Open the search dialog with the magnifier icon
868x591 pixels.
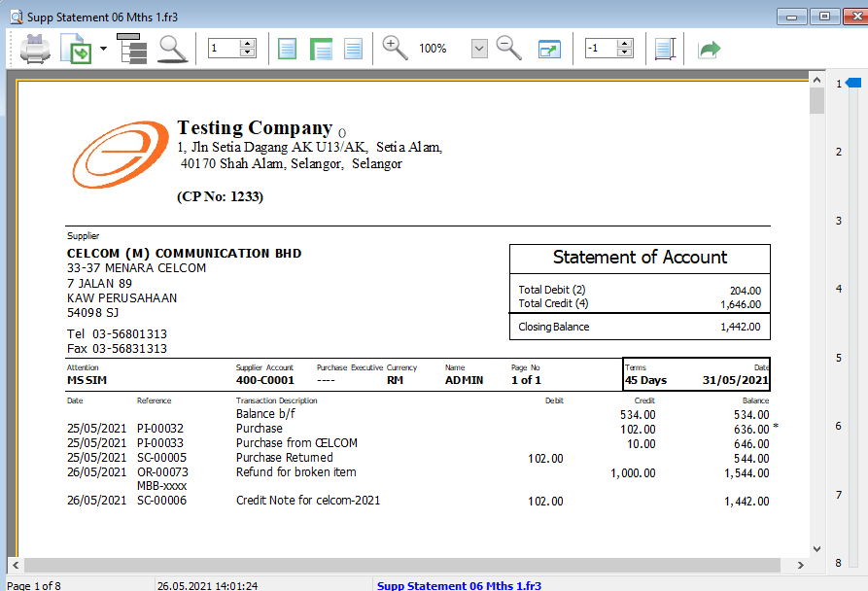172,48
